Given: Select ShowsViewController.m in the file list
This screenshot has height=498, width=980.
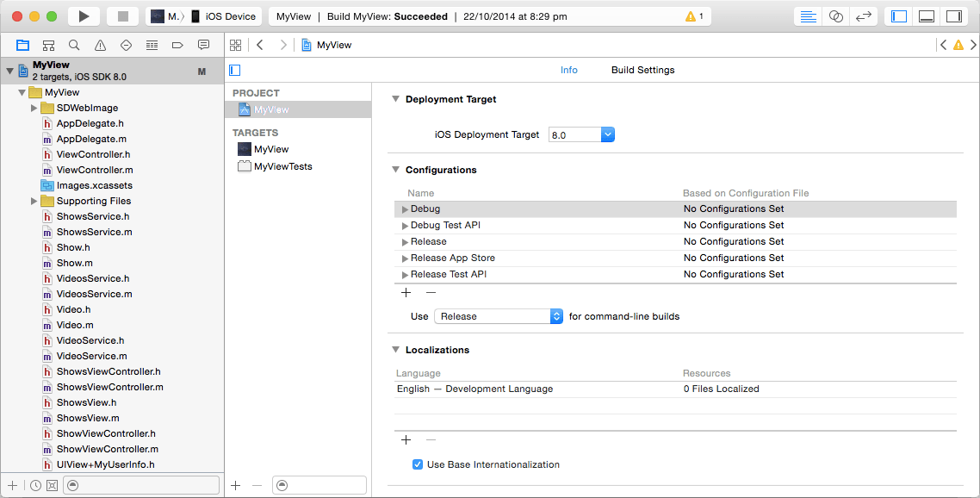Looking at the screenshot, I should coord(109,387).
